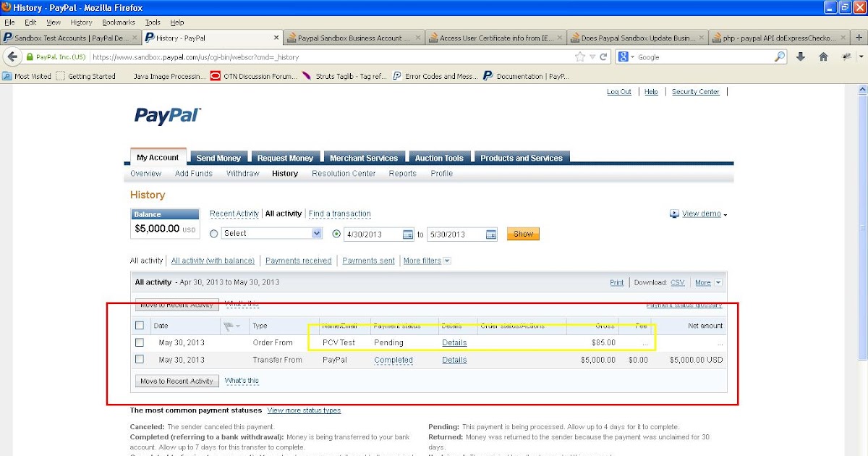Open the Security Center link
The image size is (868, 456).
(696, 92)
